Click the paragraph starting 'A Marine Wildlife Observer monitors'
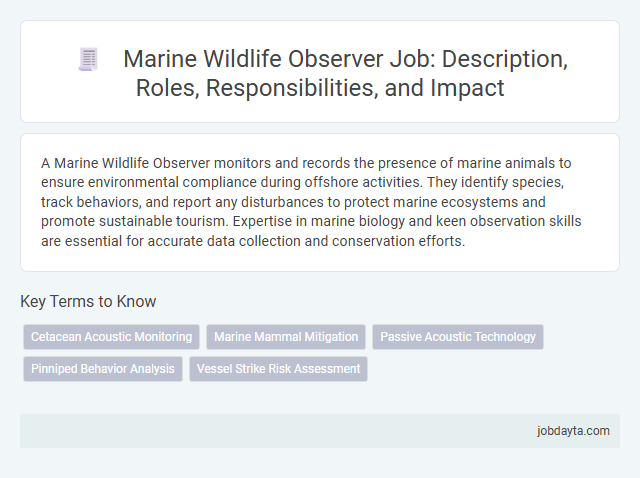This screenshot has height=478, width=640. point(311,202)
